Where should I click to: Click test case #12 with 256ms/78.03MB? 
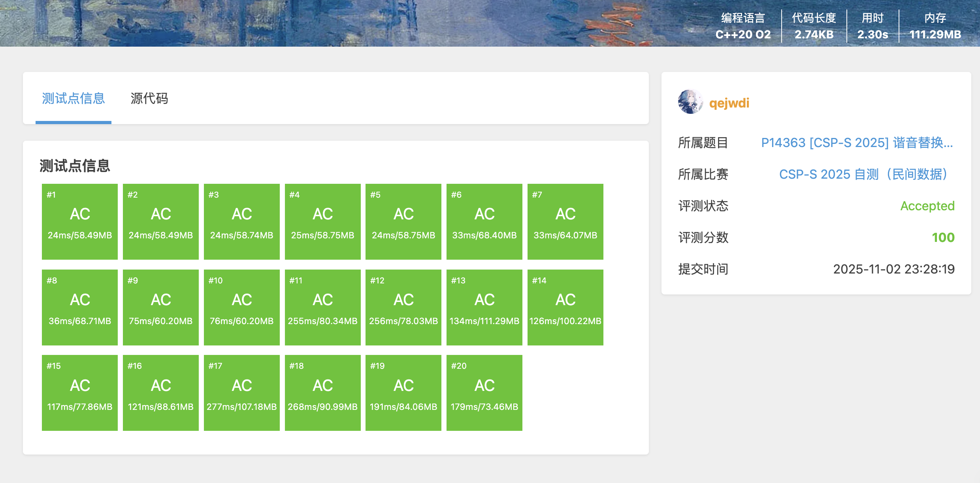coord(403,307)
